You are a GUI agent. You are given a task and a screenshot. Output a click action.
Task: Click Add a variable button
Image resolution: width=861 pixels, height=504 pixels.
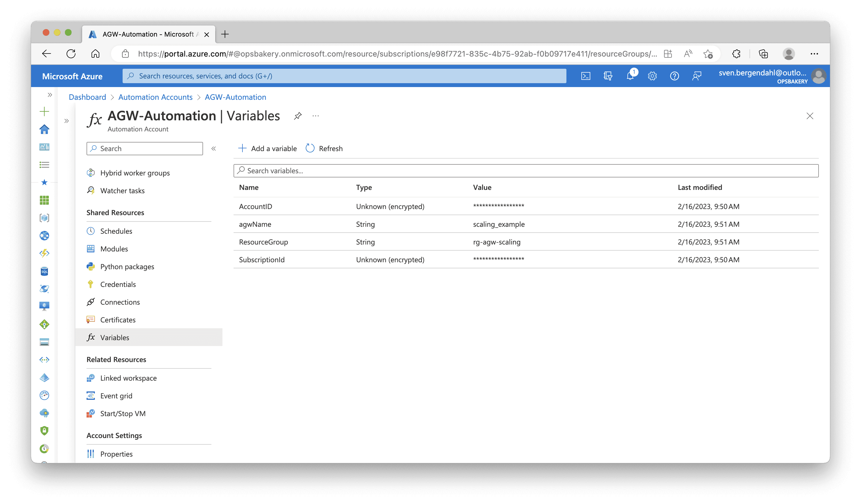[x=267, y=149]
